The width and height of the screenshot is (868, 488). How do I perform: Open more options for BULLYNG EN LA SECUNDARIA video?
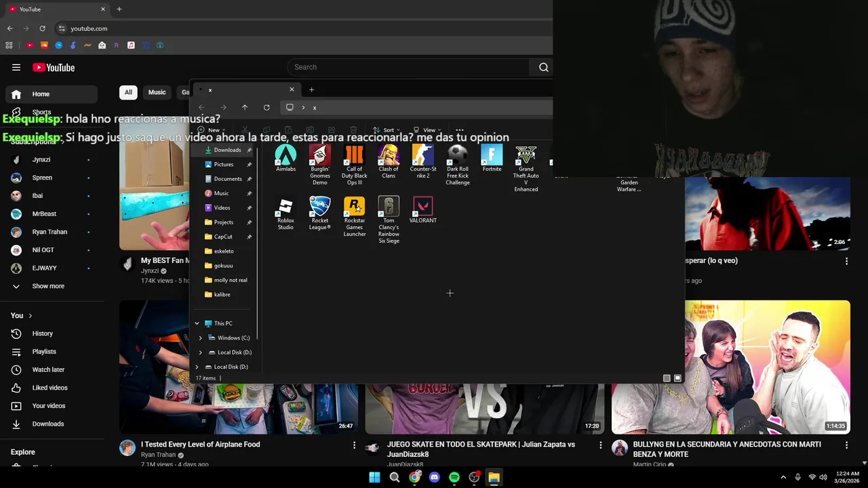[846, 445]
